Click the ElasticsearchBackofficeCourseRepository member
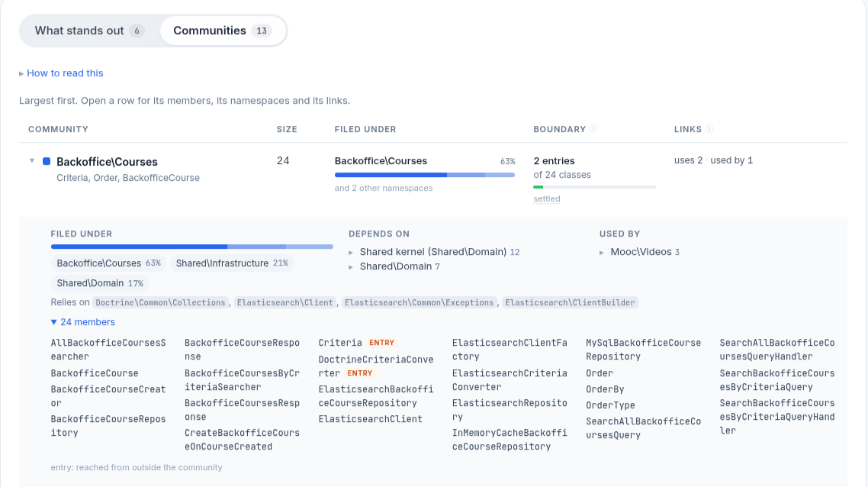The width and height of the screenshot is (868, 487). tap(376, 396)
